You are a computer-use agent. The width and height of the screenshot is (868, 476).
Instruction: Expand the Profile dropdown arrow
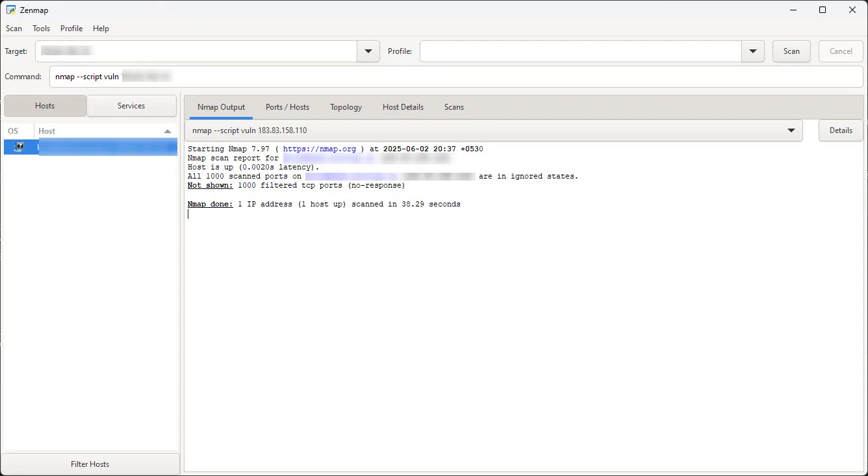pyautogui.click(x=753, y=51)
